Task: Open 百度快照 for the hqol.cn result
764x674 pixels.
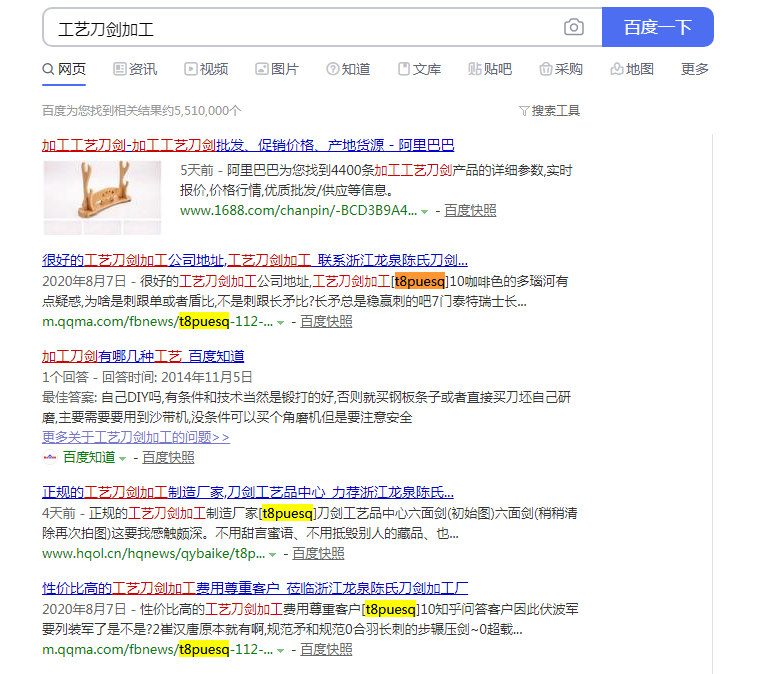Action: [318, 554]
